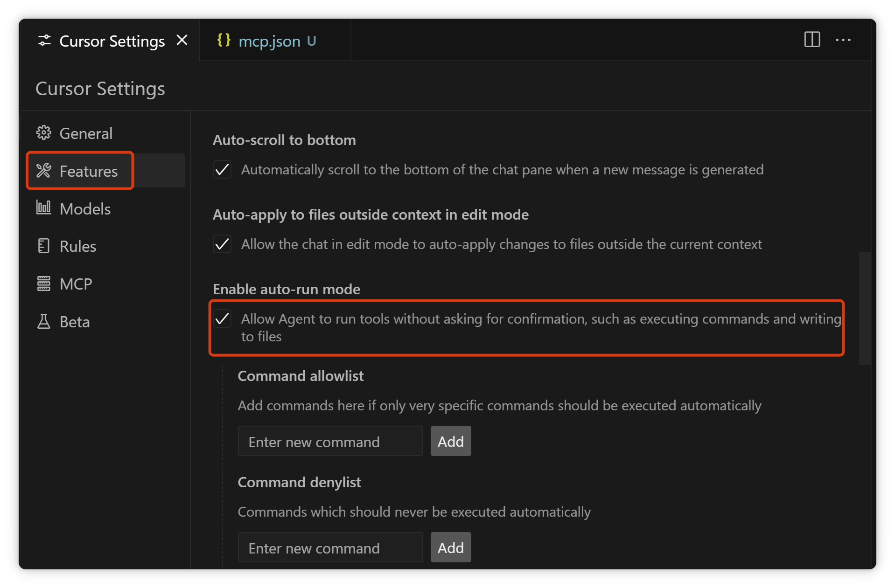This screenshot has height=588, width=895.
Task: Disable auto-apply to files outside context
Action: 222,244
